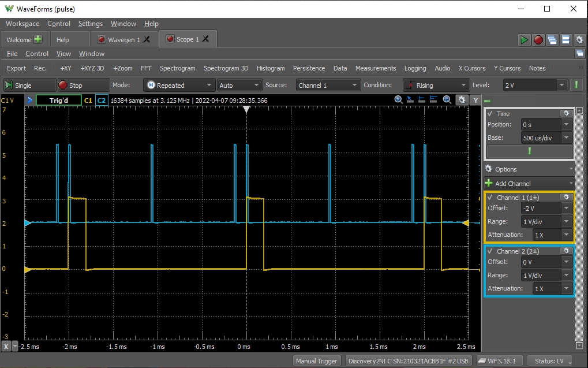Open the Time panel gear settings
The image size is (588, 368).
coord(566,113)
